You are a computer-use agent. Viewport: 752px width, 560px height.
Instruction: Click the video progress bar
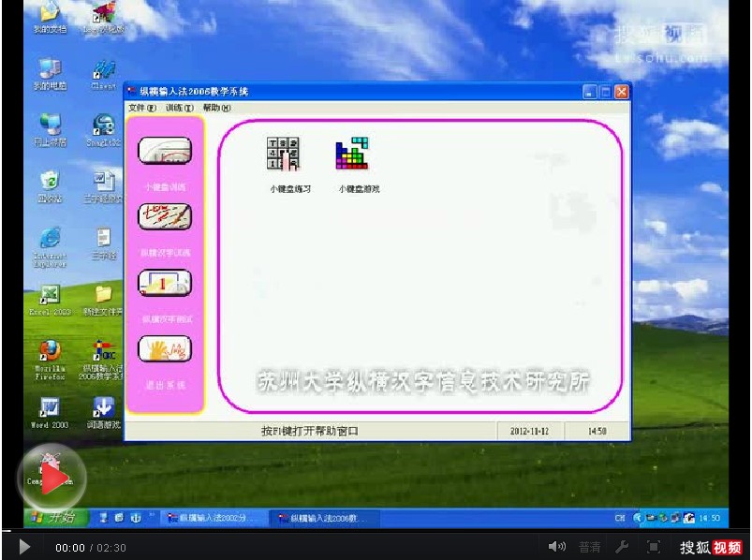(x=376, y=531)
